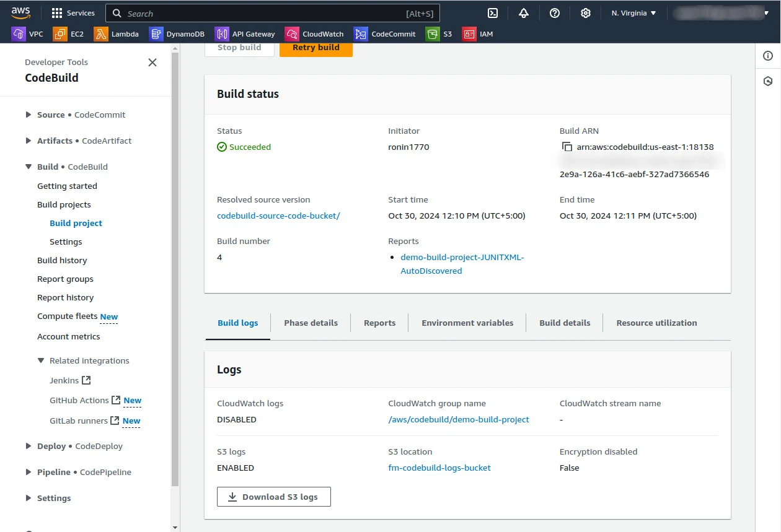Click the Jenkins integration link
The height and width of the screenshot is (532, 781).
pyautogui.click(x=64, y=380)
